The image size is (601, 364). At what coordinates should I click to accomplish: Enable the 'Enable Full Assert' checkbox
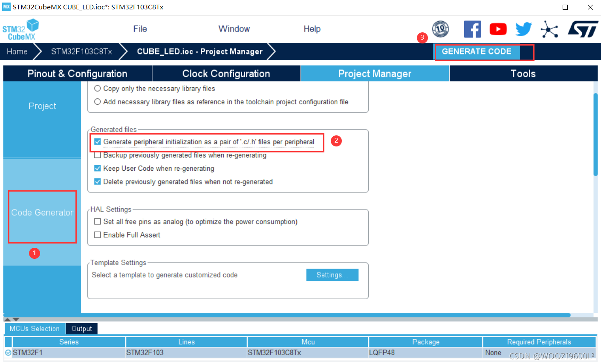tap(98, 235)
